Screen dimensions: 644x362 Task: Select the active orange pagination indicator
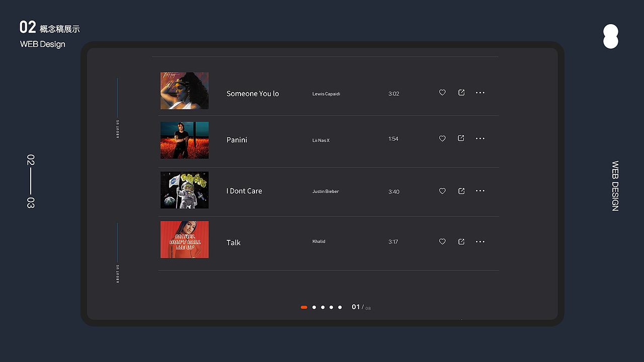[304, 307]
